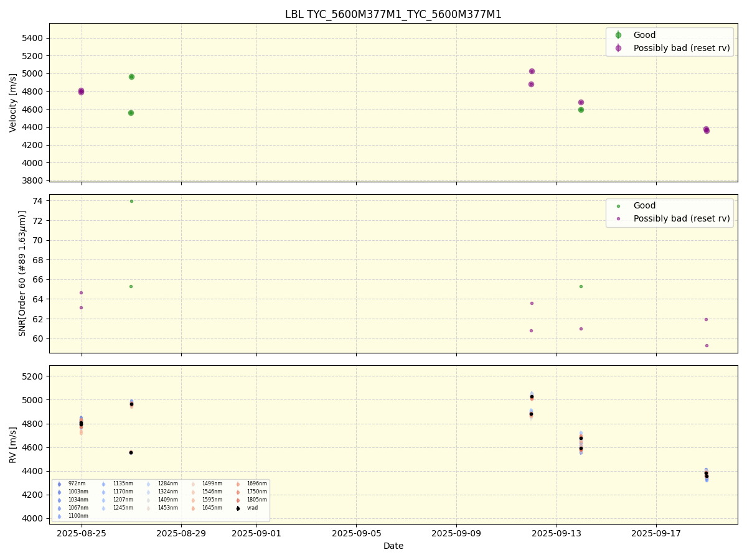
Task: Click the plot title LBL TYC_5600M377M1
Action: (x=393, y=14)
